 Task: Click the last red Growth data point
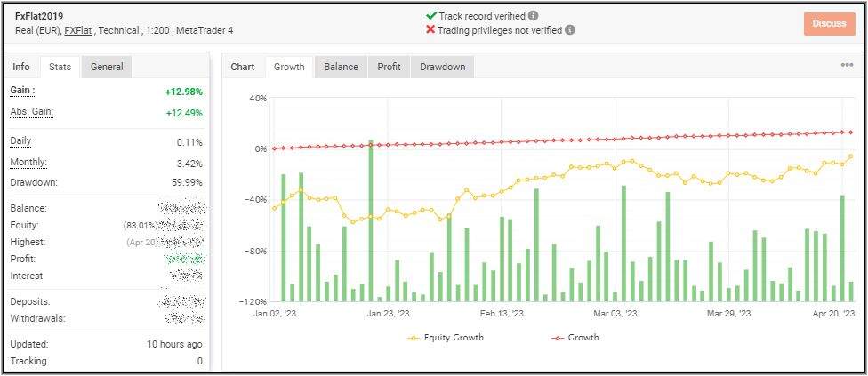[x=851, y=132]
